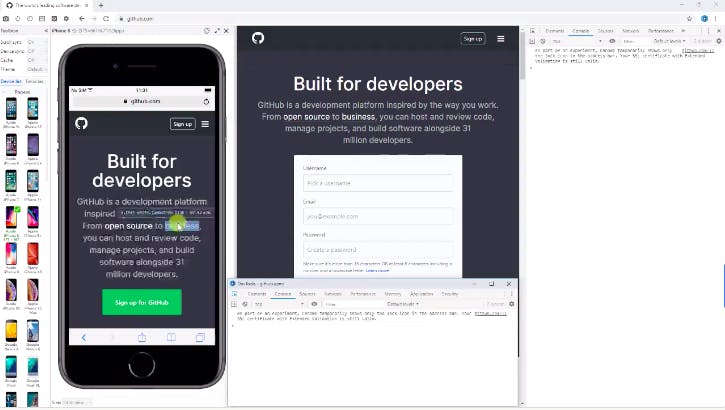
Task: Click the Email field in signup form
Action: (378, 216)
